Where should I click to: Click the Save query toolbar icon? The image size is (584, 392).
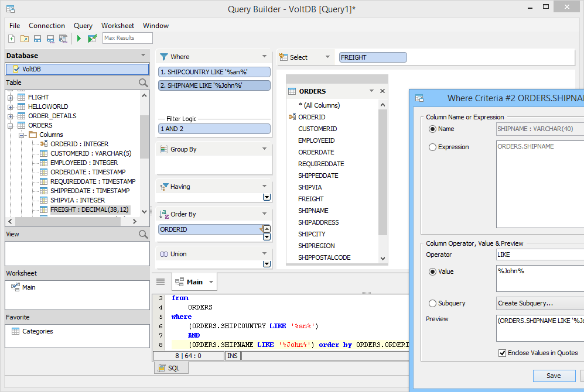37,38
